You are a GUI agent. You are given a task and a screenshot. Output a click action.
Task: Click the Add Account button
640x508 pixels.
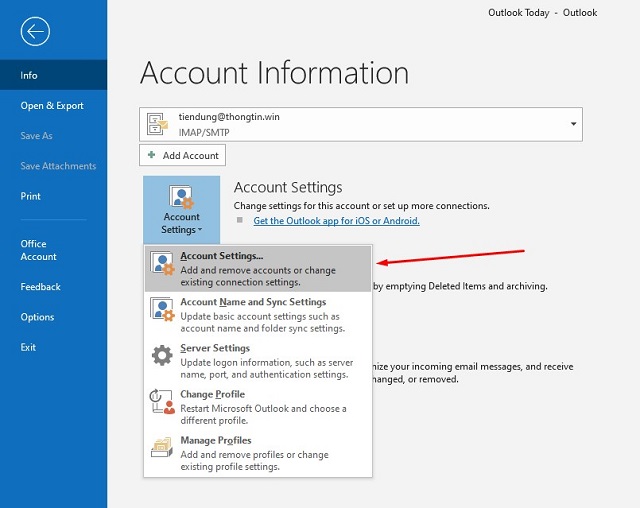182,155
